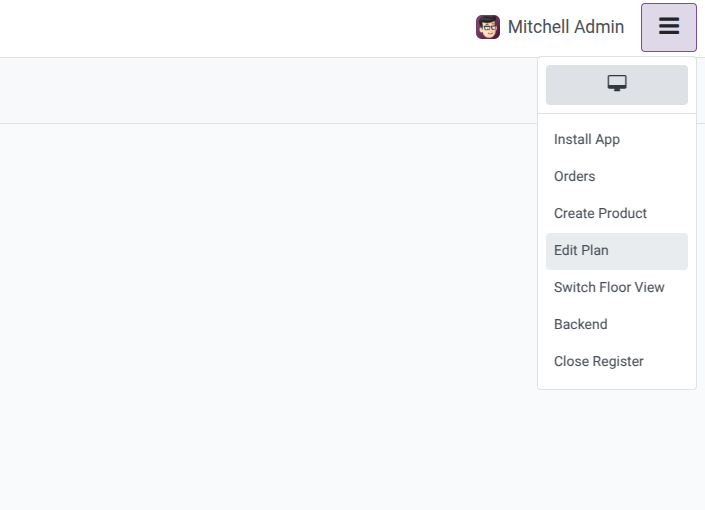Click the desktop monitor icon button
The width and height of the screenshot is (705, 510).
(616, 85)
